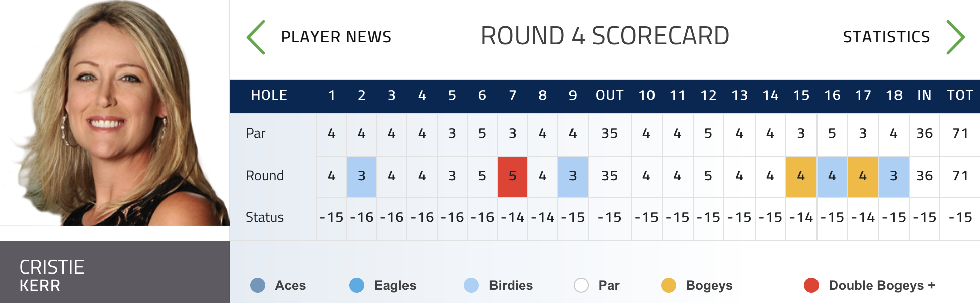Click the OUT column header
This screenshot has height=303, width=980.
tap(610, 95)
